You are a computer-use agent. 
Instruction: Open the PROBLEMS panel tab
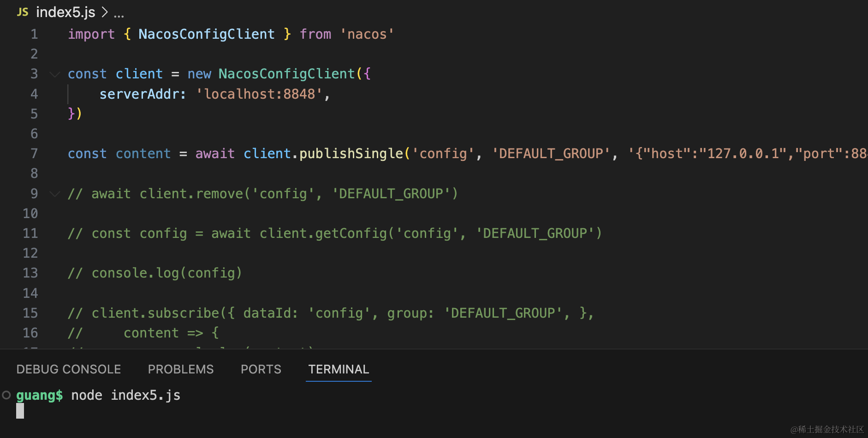181,369
